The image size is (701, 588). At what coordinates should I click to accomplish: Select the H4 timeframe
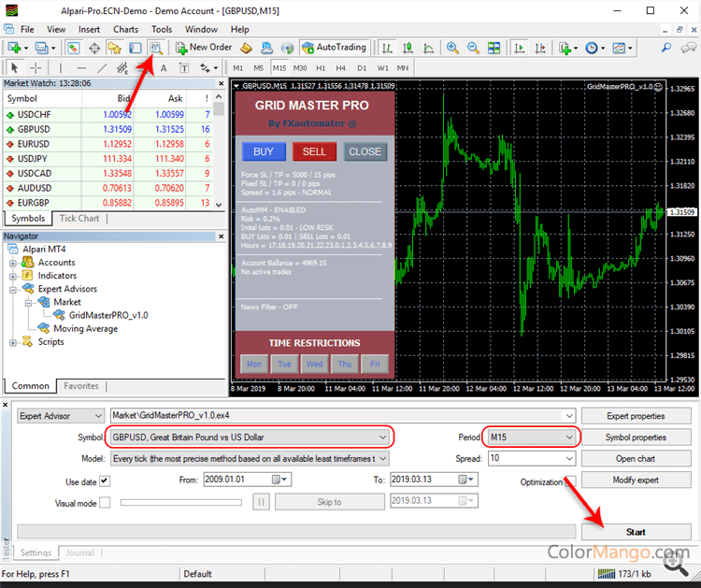[x=340, y=68]
